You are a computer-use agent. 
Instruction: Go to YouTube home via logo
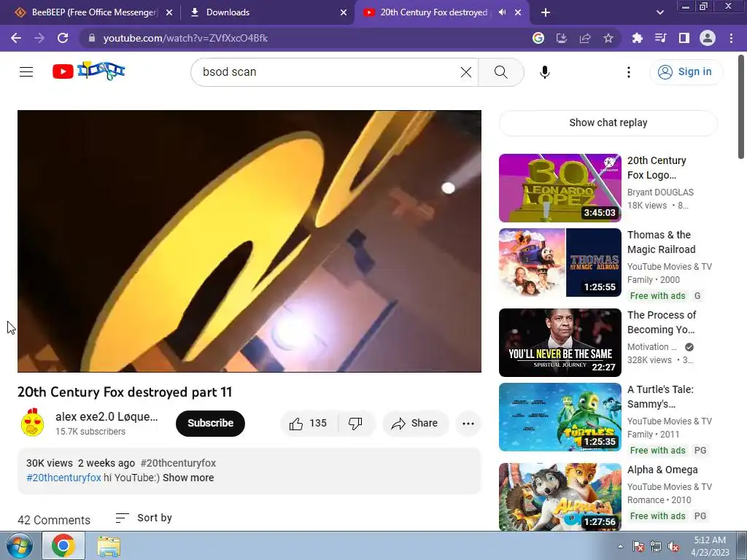88,71
